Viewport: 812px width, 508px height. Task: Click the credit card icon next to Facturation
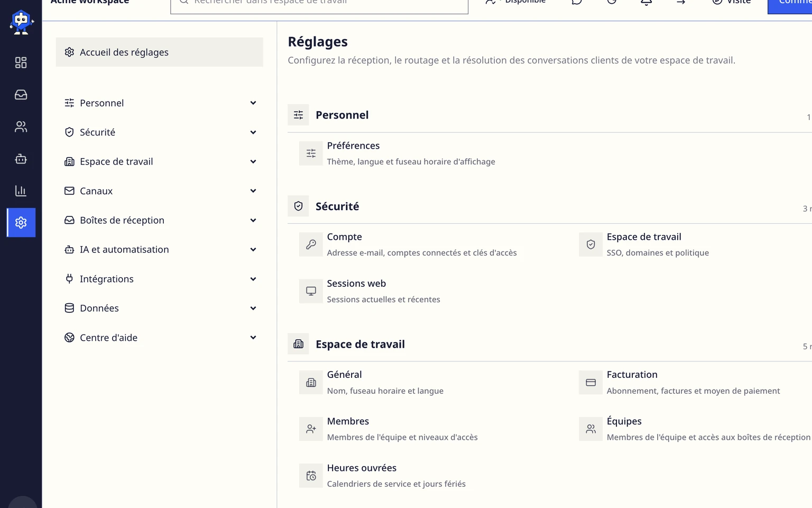point(590,383)
